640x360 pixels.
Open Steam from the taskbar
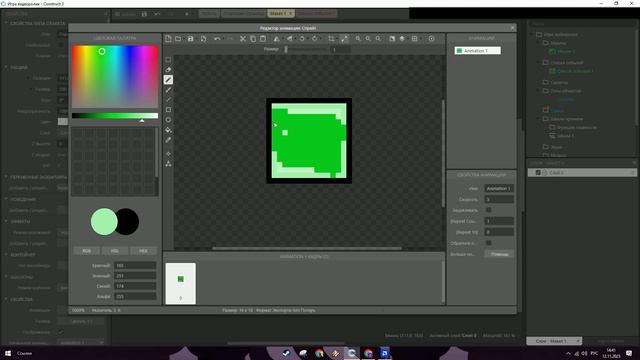point(286,353)
